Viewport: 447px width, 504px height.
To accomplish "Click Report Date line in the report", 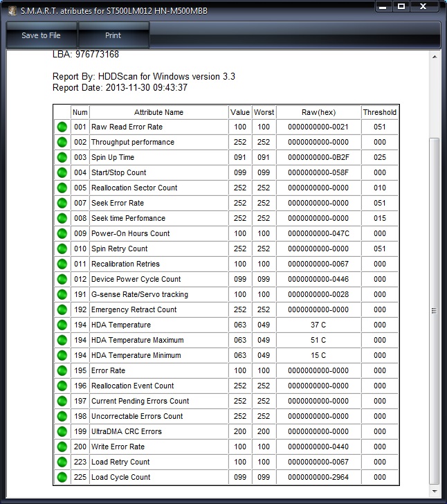I will (120, 88).
